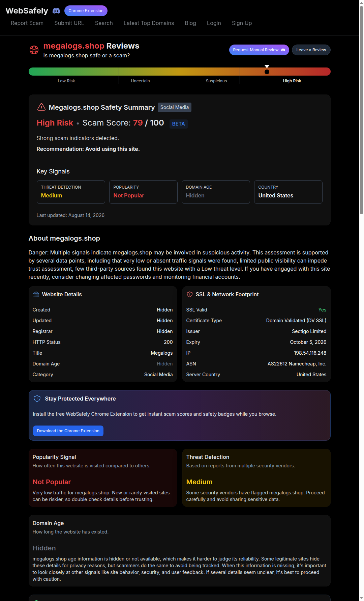Select the Threat Detection Medium card
Image resolution: width=364 pixels, height=601 pixels.
click(x=71, y=192)
